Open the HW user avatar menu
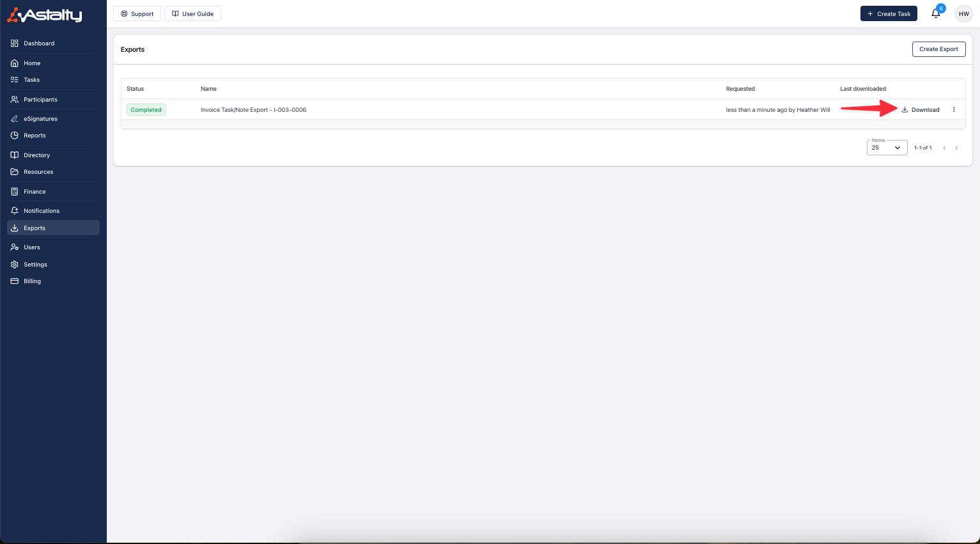Image resolution: width=980 pixels, height=544 pixels. pos(963,14)
